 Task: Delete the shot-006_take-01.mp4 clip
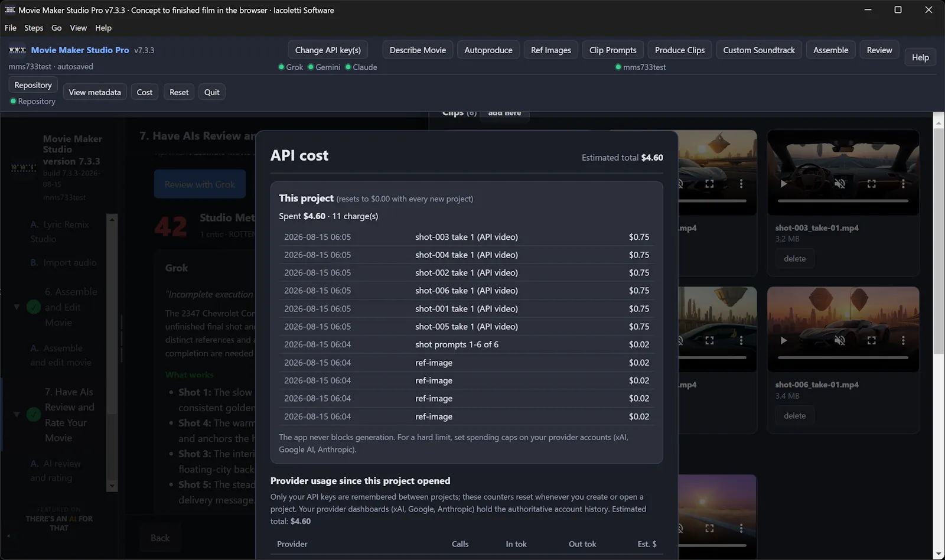(794, 416)
